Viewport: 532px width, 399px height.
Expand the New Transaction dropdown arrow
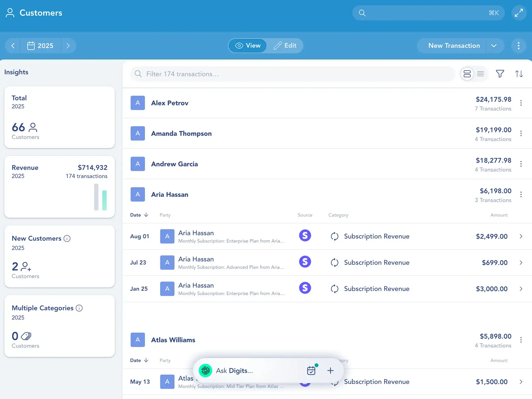point(494,45)
